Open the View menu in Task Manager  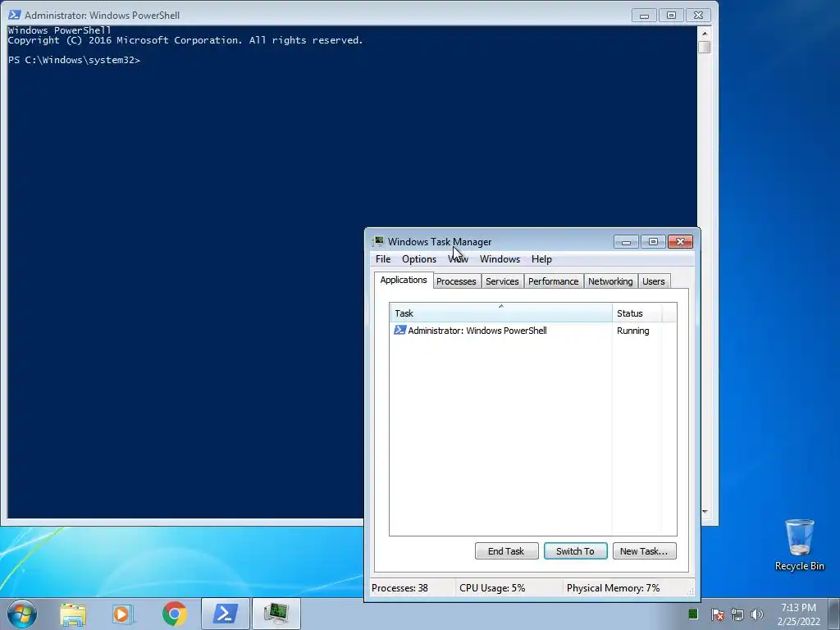click(458, 259)
